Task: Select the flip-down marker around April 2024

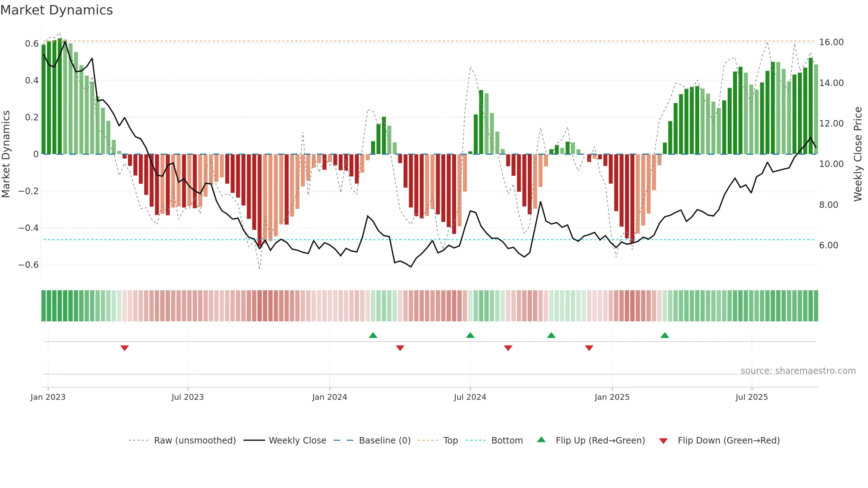Action: click(x=400, y=348)
